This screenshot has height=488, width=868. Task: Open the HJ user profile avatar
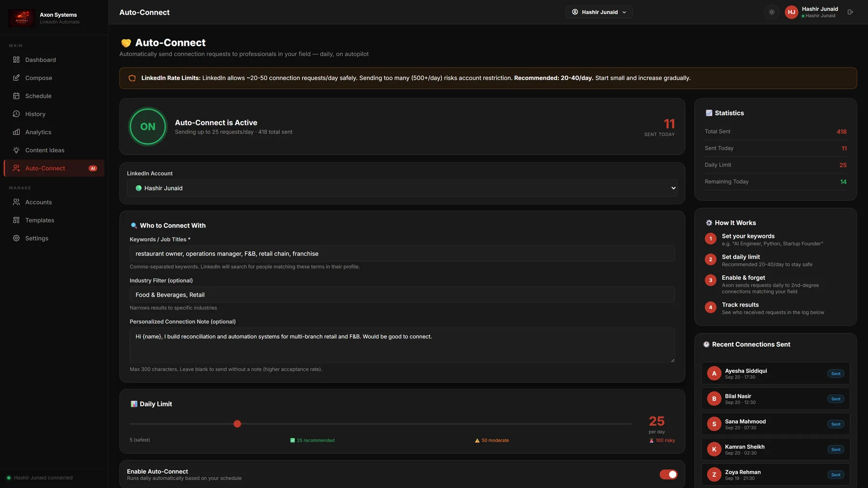click(x=791, y=12)
